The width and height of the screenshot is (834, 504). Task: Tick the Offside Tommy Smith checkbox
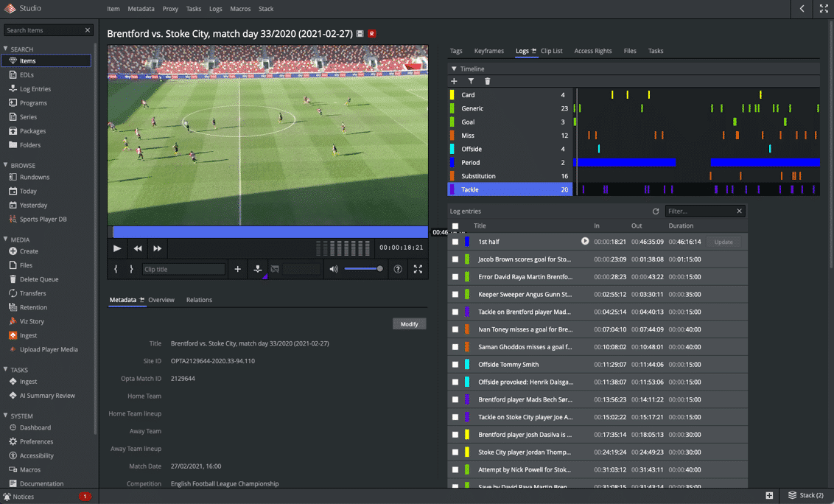tap(455, 365)
